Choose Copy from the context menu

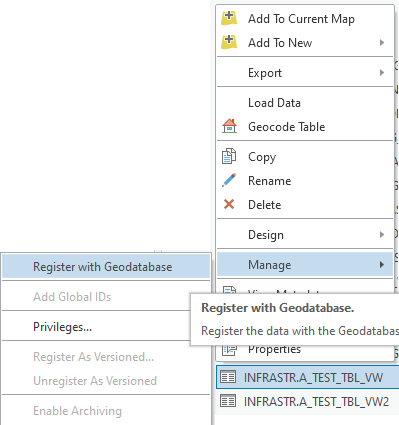(305, 156)
